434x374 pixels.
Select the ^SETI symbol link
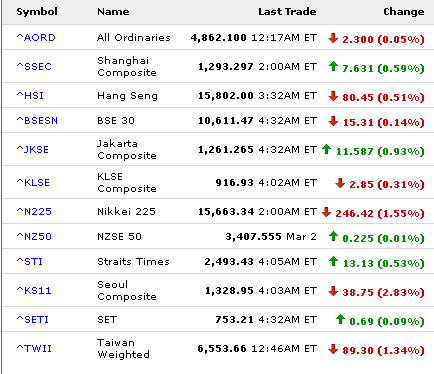click(33, 319)
